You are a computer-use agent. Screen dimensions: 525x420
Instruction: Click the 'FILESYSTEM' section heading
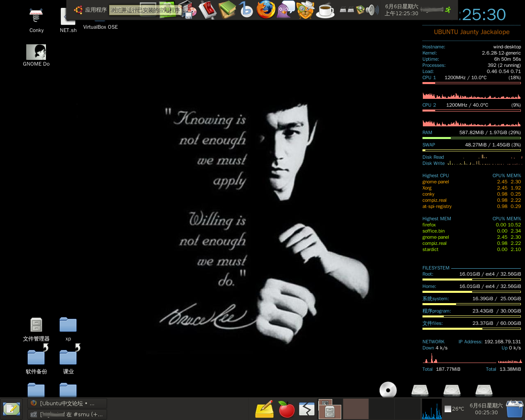[436, 268]
